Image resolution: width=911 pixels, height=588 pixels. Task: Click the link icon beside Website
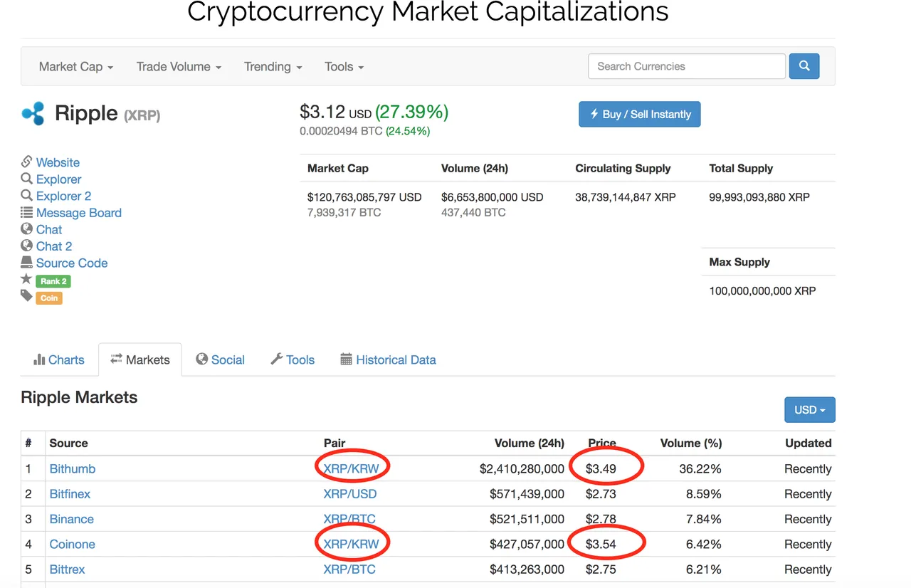[27, 162]
